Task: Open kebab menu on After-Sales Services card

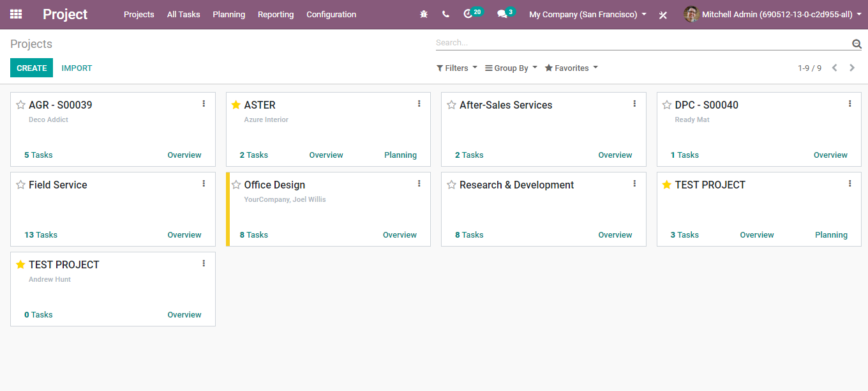Action: point(634,103)
